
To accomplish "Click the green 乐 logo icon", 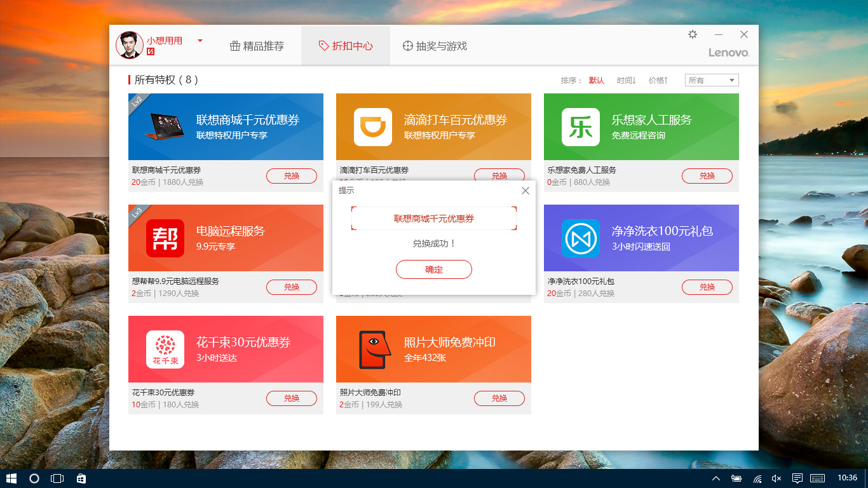I will point(581,127).
